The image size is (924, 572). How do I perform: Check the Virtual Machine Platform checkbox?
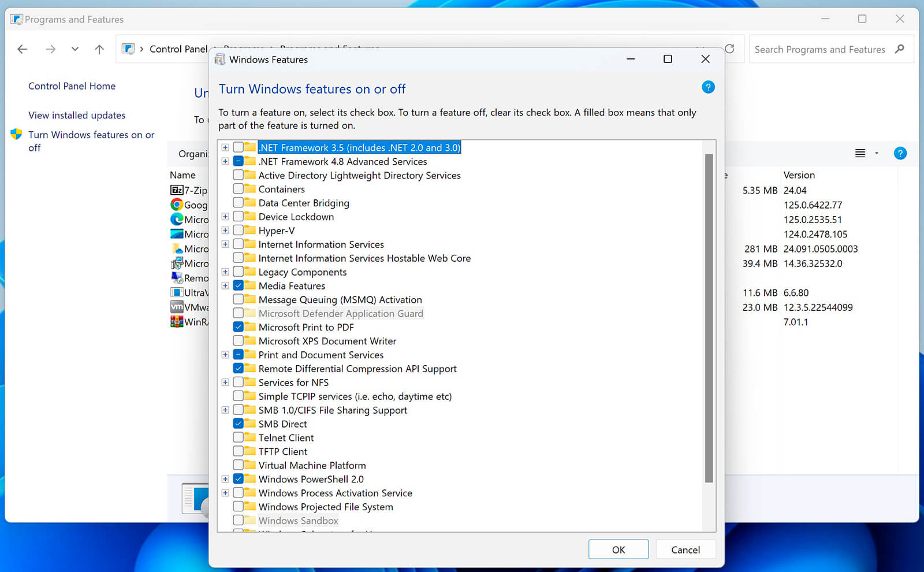click(238, 465)
